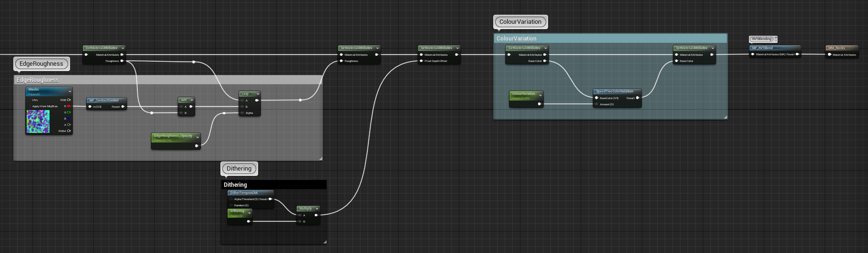Click the green G output pin on Masks

pos(69,112)
